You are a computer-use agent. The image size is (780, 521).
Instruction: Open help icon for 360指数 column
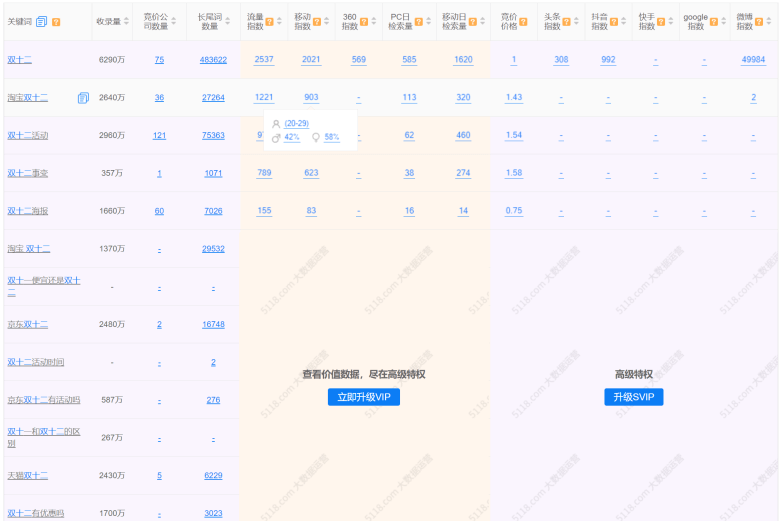click(364, 22)
